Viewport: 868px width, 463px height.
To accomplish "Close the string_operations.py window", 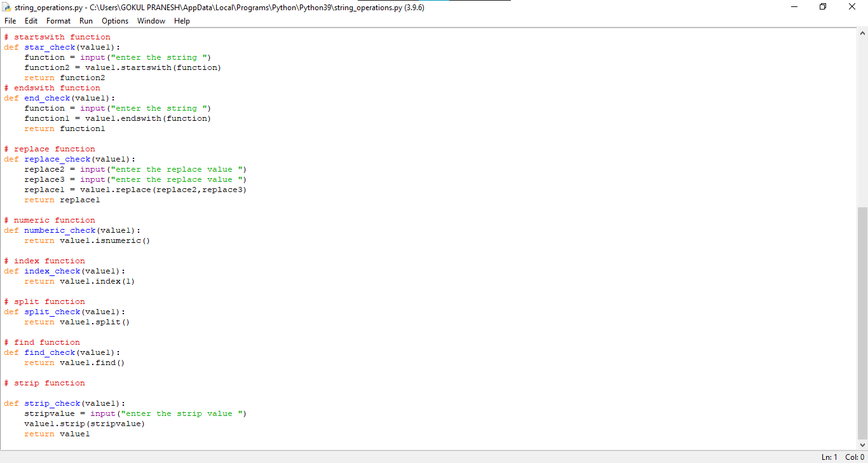I will [853, 7].
